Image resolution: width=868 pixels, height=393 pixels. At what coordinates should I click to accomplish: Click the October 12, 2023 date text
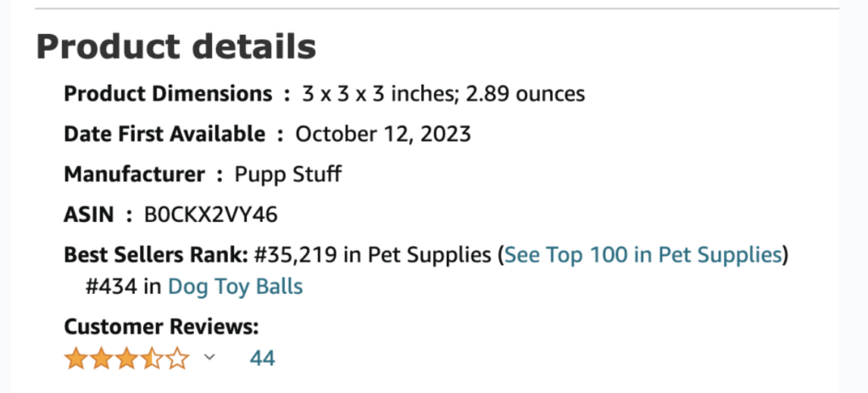pyautogui.click(x=383, y=135)
